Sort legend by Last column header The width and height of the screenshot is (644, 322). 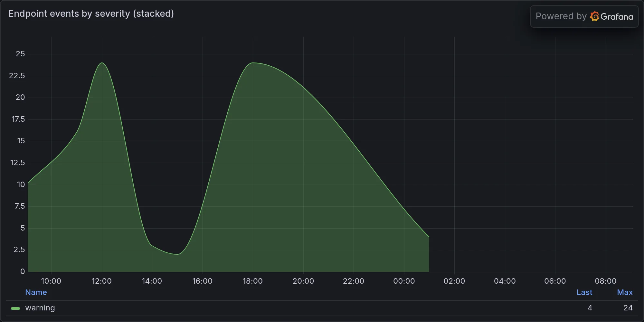(584, 292)
